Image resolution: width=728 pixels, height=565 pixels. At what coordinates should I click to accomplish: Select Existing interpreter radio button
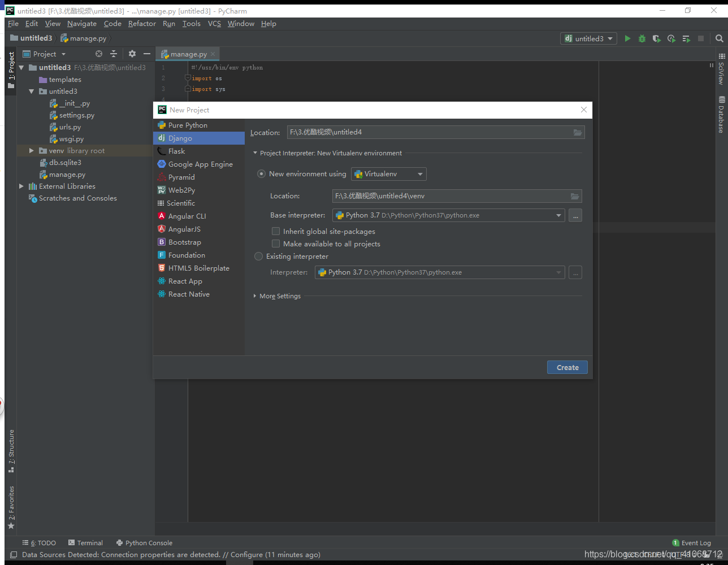pyautogui.click(x=259, y=256)
